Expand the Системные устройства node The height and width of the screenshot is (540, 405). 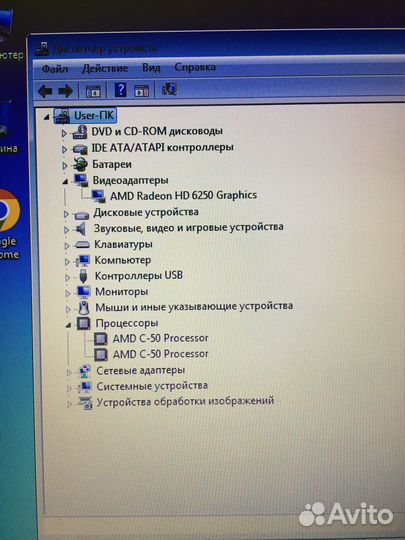tap(69, 388)
